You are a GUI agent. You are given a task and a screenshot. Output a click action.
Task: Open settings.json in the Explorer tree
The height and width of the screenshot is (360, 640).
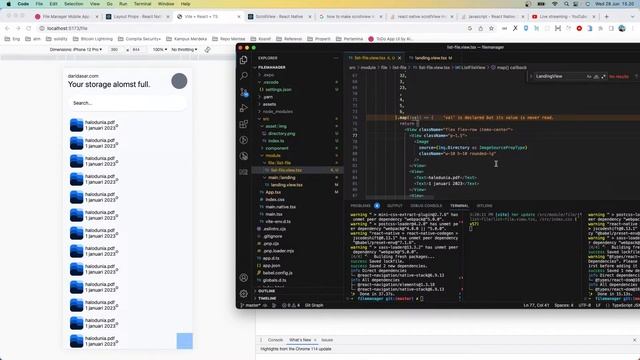click(x=278, y=89)
